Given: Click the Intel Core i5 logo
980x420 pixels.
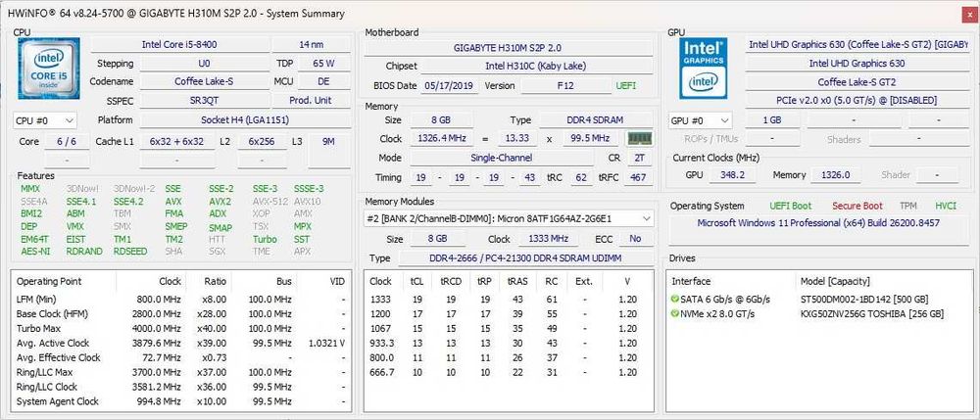Looking at the screenshot, I should 48,68.
